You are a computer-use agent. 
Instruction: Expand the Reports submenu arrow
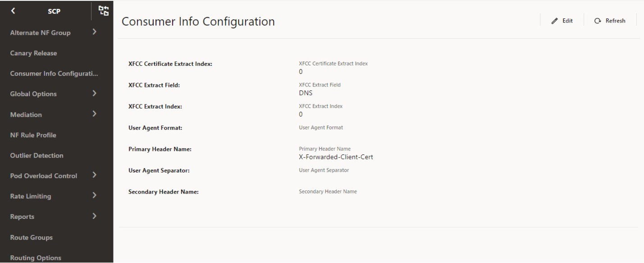(94, 216)
